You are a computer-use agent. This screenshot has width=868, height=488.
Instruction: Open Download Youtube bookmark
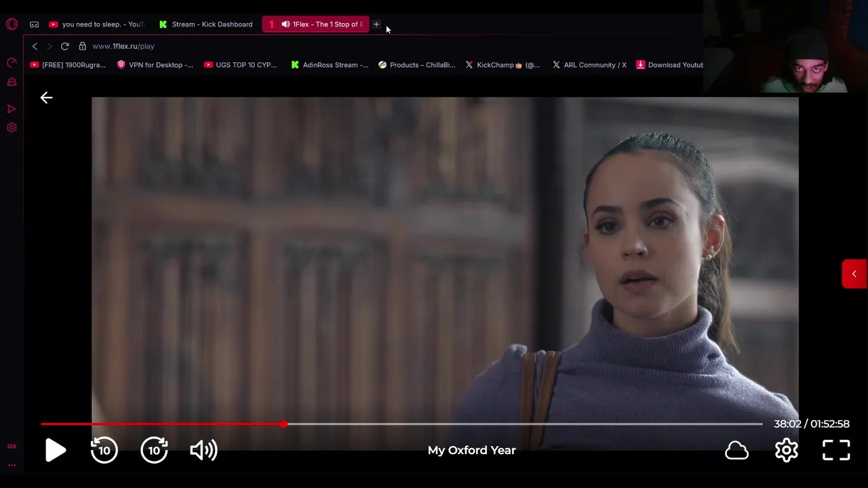pyautogui.click(x=670, y=65)
